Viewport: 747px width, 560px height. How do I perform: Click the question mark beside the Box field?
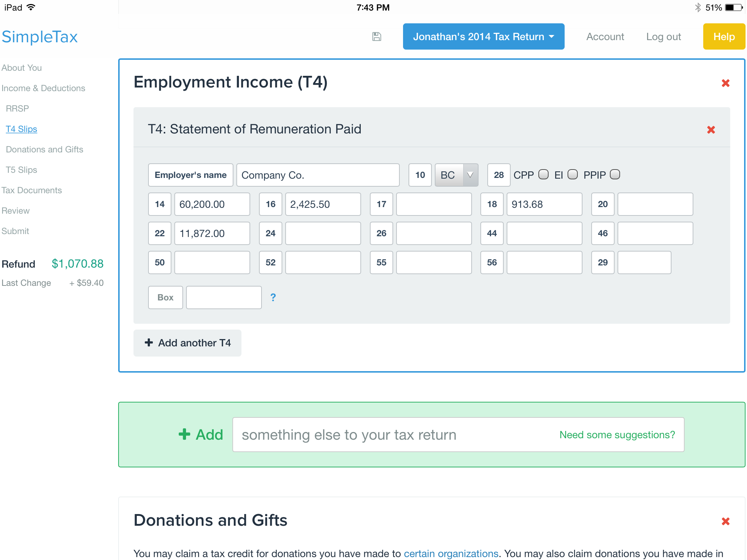click(273, 297)
